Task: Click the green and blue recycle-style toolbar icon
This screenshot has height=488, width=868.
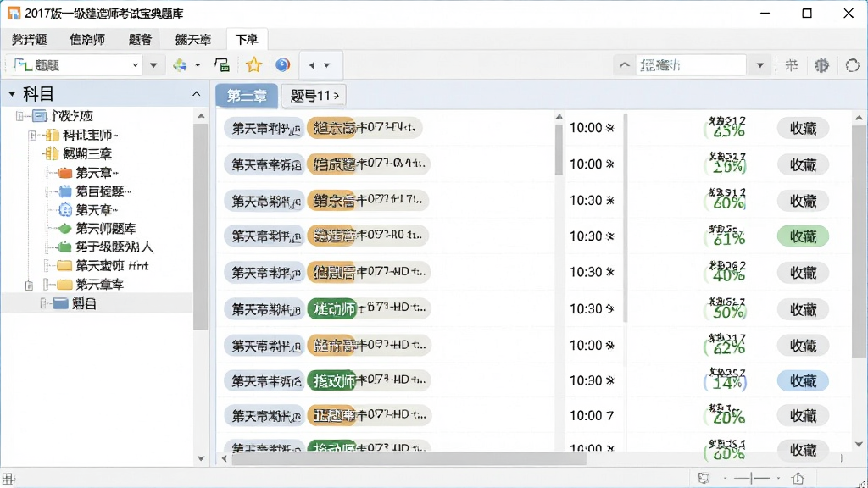Action: [x=180, y=65]
